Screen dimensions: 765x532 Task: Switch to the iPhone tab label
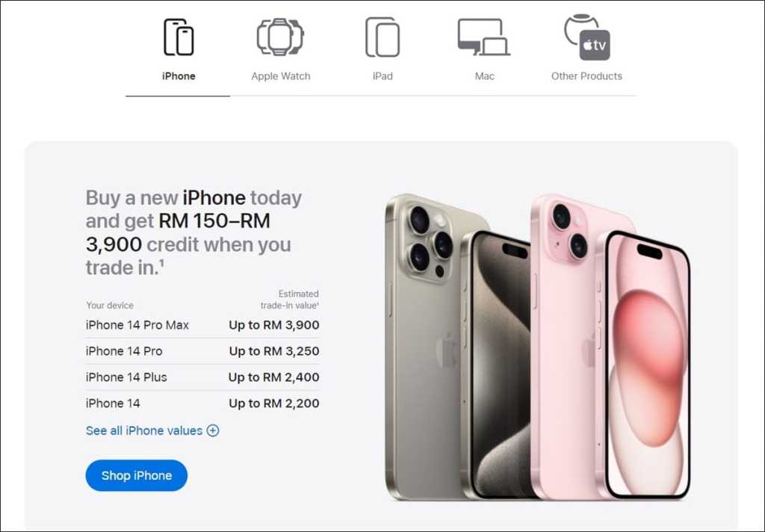[179, 76]
